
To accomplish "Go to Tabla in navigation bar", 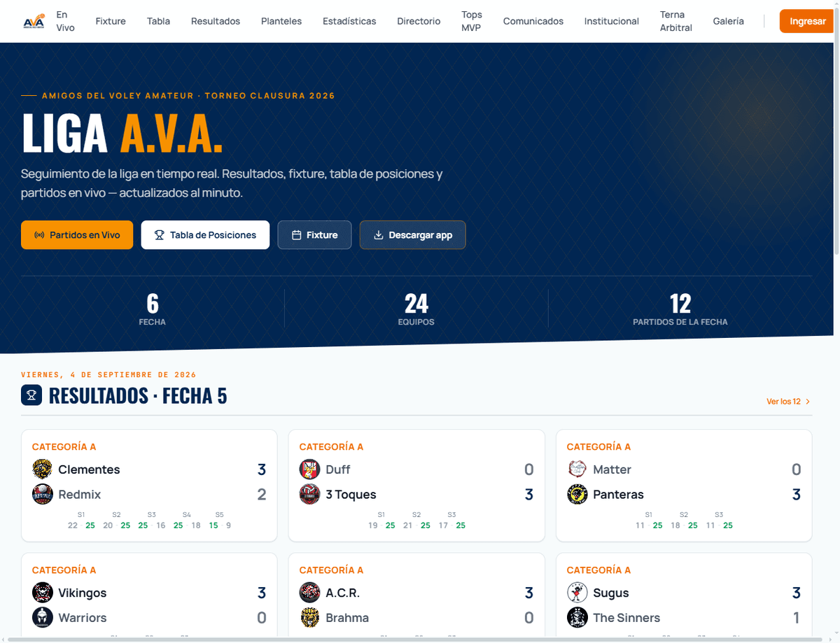I will (x=159, y=21).
